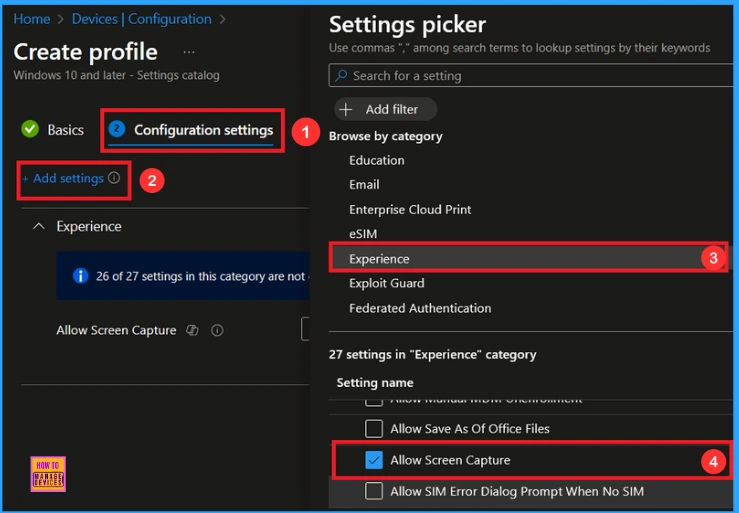Click the Browse by category heading

(386, 136)
